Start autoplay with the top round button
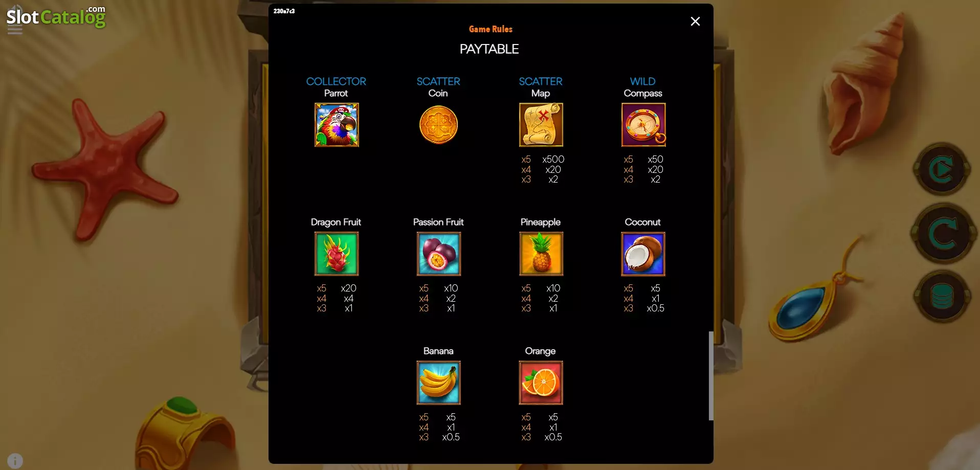980x470 pixels. 942,169
